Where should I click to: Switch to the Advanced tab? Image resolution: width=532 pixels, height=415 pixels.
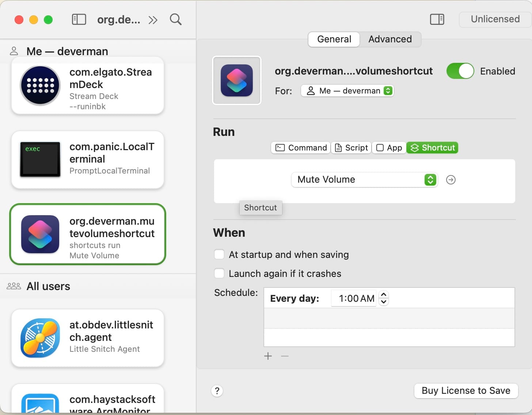tap(389, 39)
